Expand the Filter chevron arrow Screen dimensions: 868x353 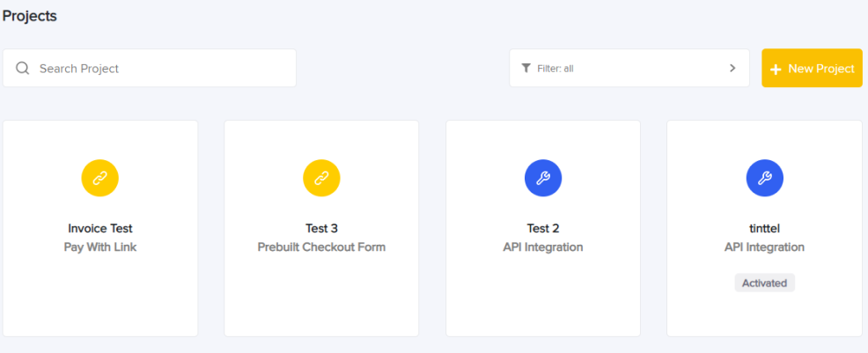pos(732,68)
